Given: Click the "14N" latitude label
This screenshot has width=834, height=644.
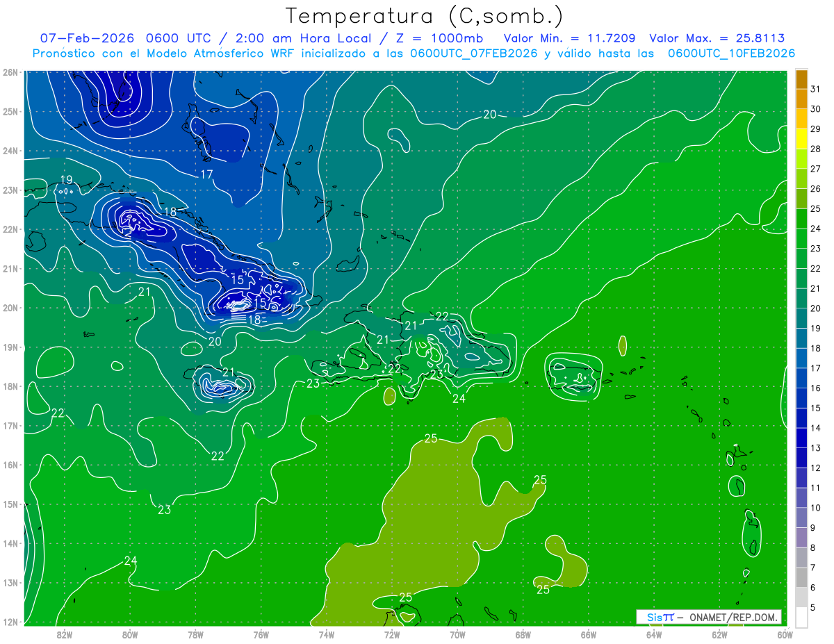Looking at the screenshot, I should click(10, 543).
